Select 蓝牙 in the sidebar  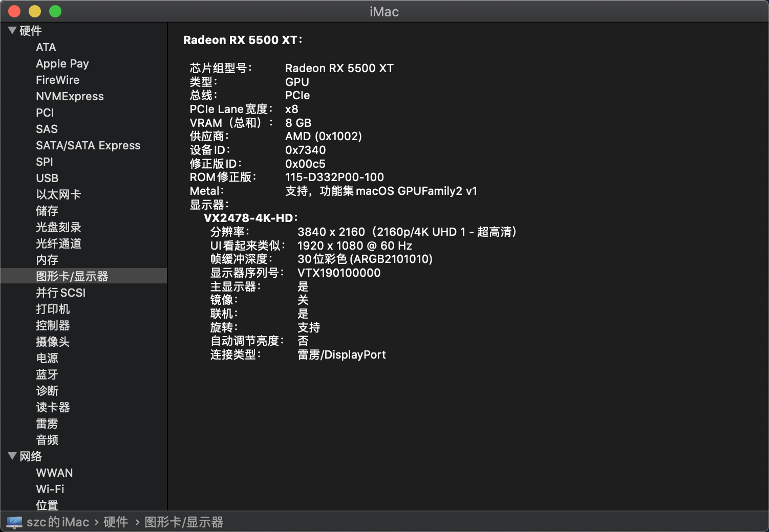coord(47,374)
